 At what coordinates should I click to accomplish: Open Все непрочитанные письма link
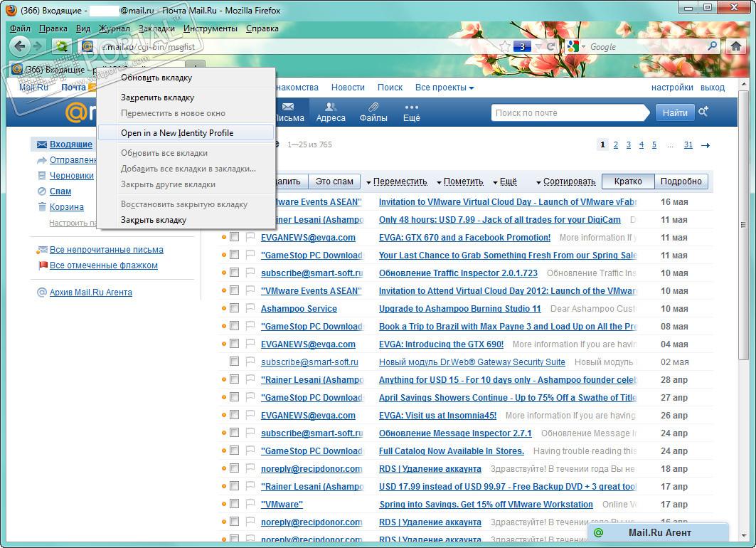[x=107, y=250]
